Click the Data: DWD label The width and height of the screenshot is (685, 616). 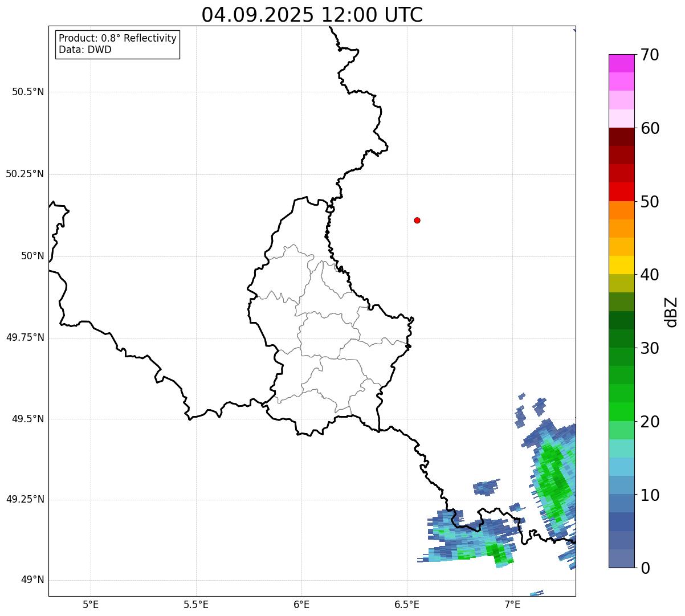[85, 50]
